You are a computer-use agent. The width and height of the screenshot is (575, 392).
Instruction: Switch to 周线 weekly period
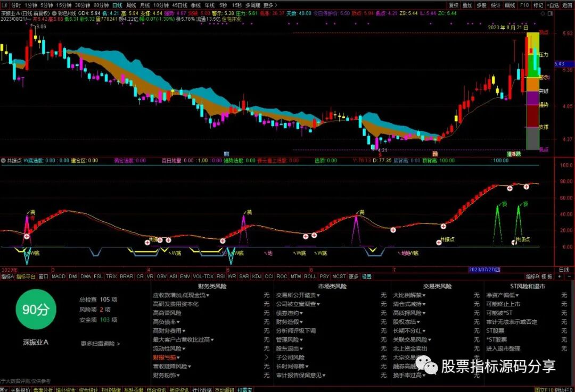[132, 5]
